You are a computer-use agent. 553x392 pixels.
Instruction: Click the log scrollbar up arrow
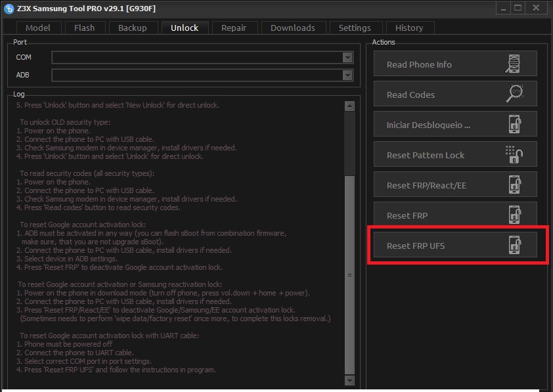coord(349,106)
